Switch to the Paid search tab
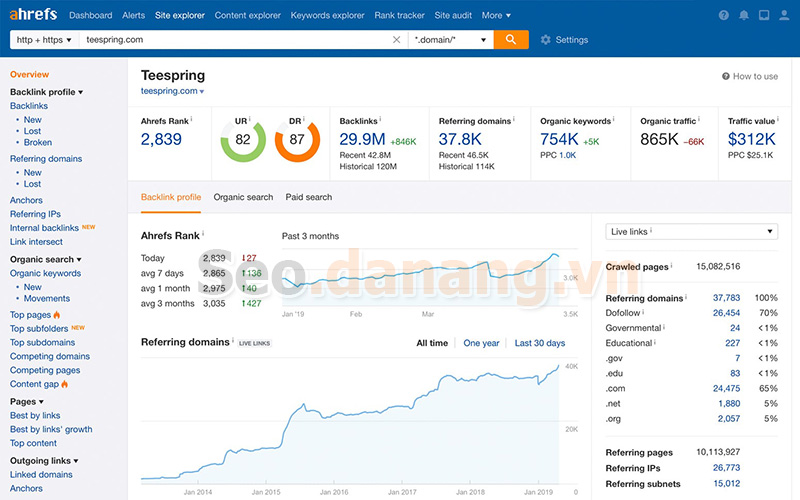The width and height of the screenshot is (800, 500). coord(309,197)
